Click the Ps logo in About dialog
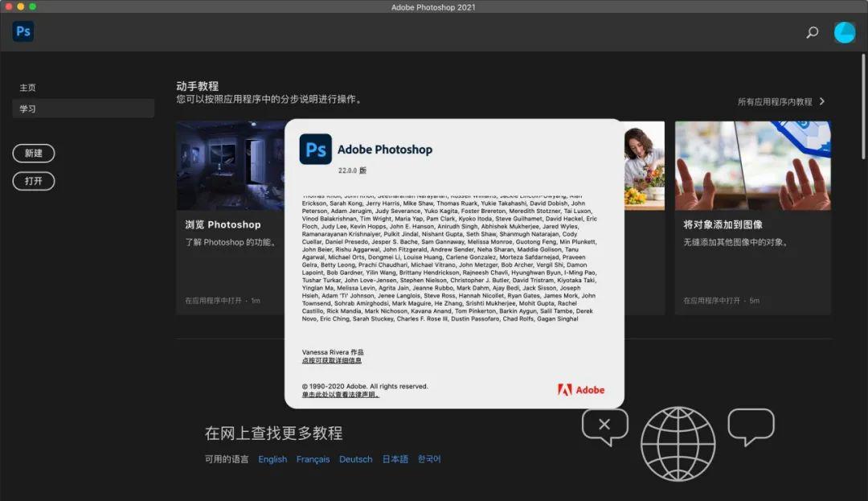Screen dimensions: 868x501 (316, 149)
